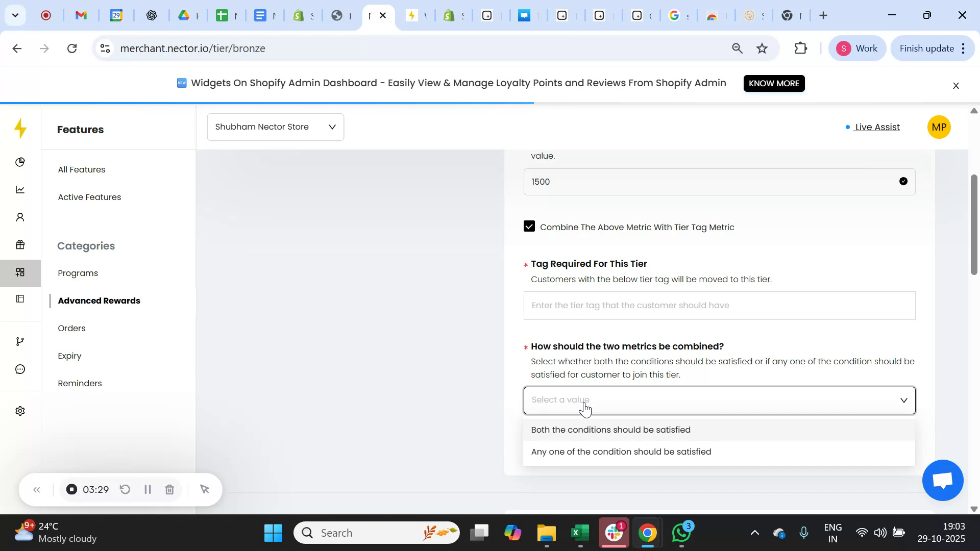
Task: Pause the screen recording
Action: (148, 489)
